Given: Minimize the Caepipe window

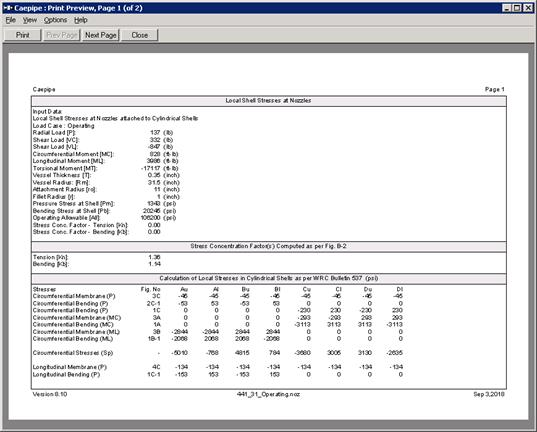Looking at the screenshot, I should coord(507,8).
